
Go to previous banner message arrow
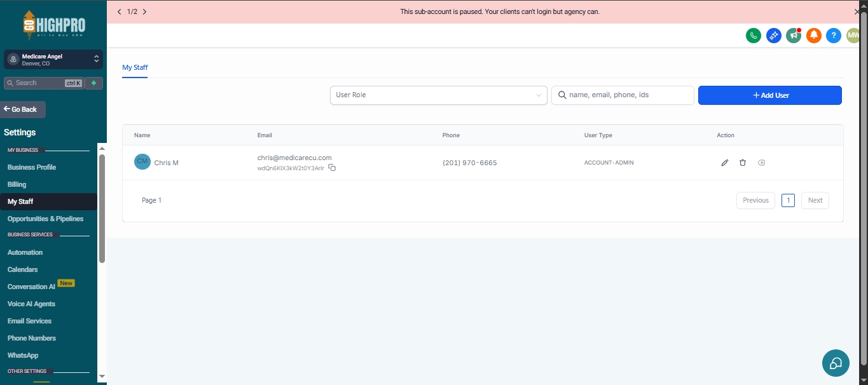(120, 11)
